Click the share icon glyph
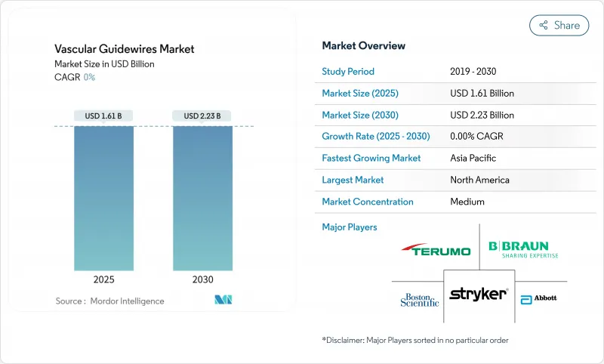Viewport: 604px width, 364px height. [x=543, y=25]
